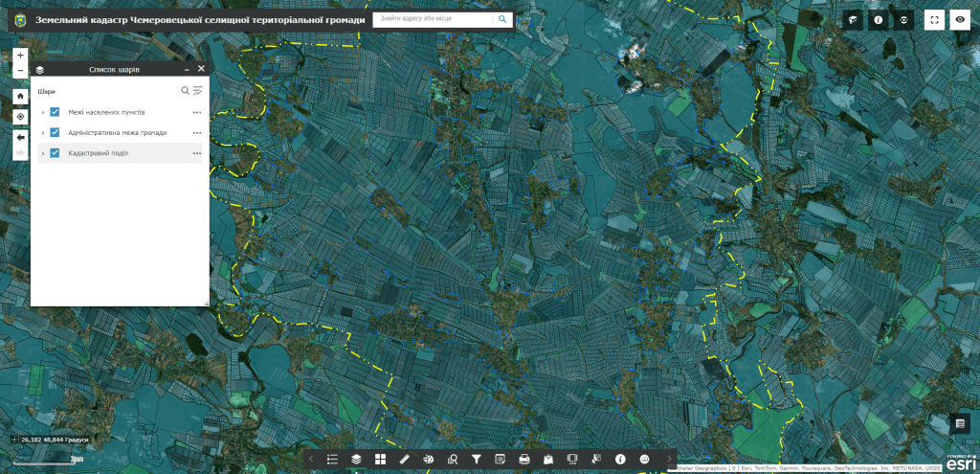Uncheck the Кадастровий поділ layer

pyautogui.click(x=55, y=153)
